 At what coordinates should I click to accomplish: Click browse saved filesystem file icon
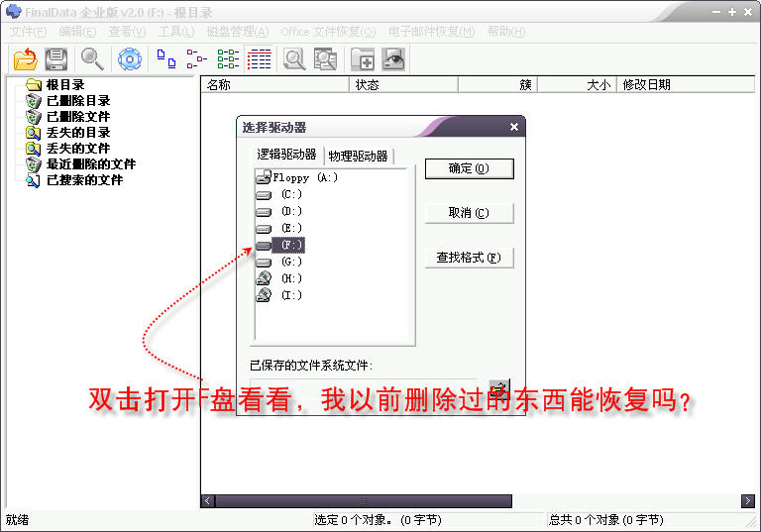(x=499, y=387)
